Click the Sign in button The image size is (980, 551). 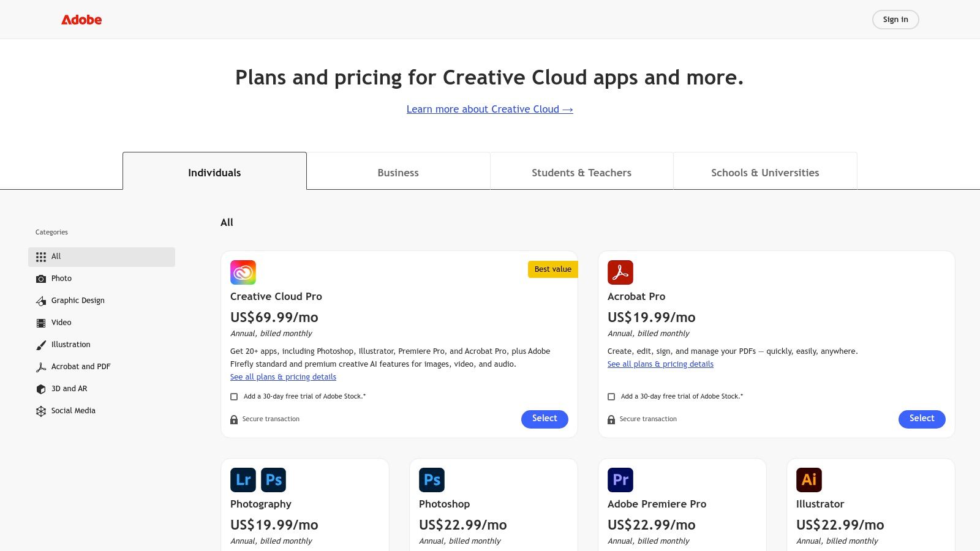click(x=895, y=20)
